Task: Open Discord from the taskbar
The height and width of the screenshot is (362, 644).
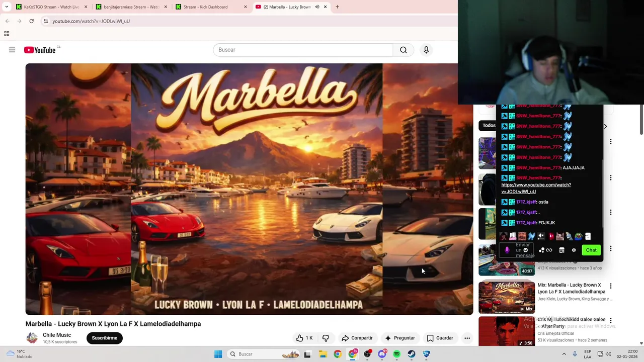Action: click(x=382, y=354)
